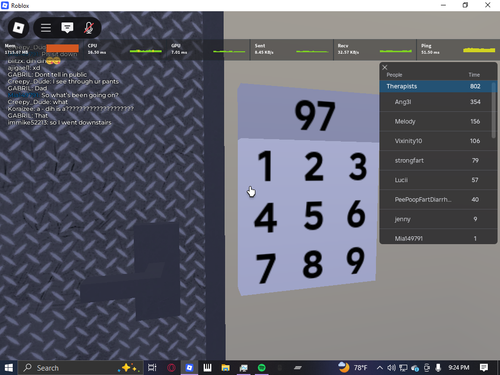Open the network tray icon
The width and height of the screenshot is (500, 375).
(403, 368)
